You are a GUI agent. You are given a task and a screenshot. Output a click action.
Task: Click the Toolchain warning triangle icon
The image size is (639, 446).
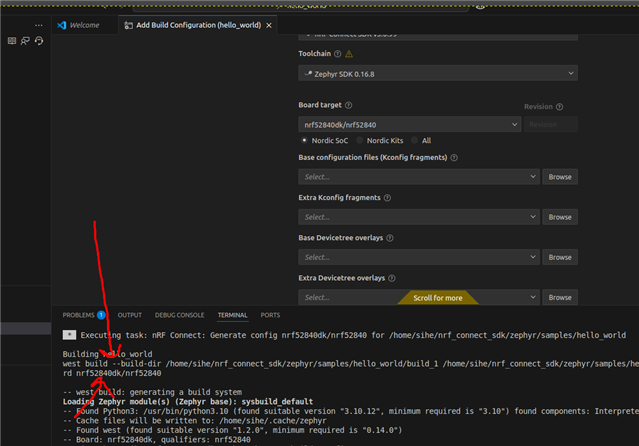349,54
